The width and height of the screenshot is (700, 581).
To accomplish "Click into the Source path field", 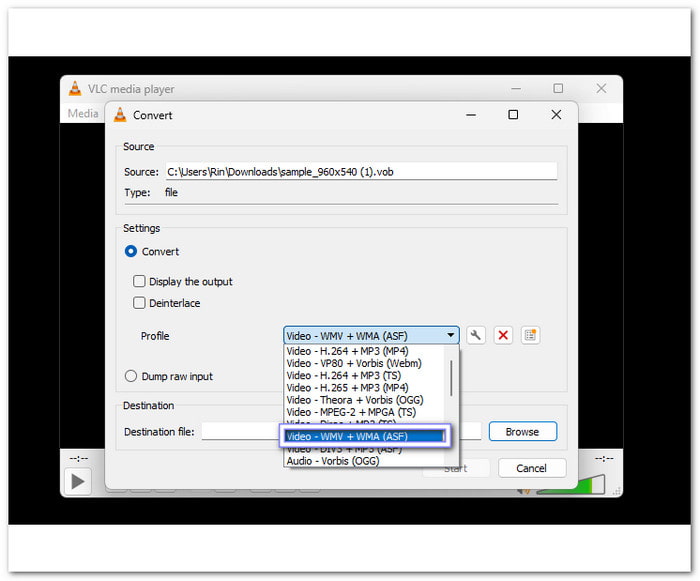I will tap(361, 171).
